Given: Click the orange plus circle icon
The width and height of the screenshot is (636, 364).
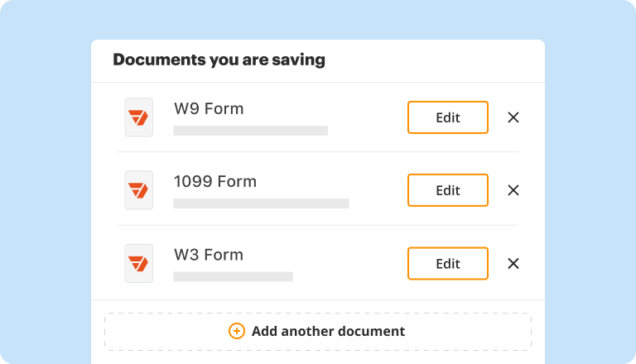Looking at the screenshot, I should [x=237, y=331].
